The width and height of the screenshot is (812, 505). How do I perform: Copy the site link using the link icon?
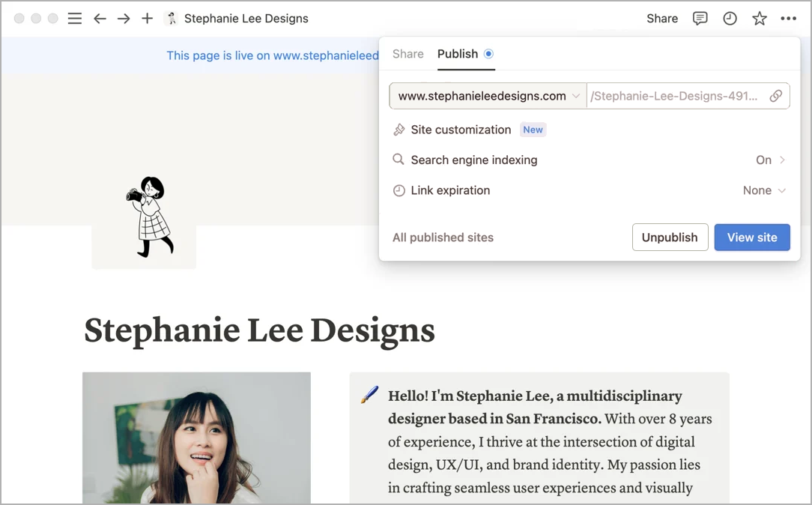[x=775, y=95]
